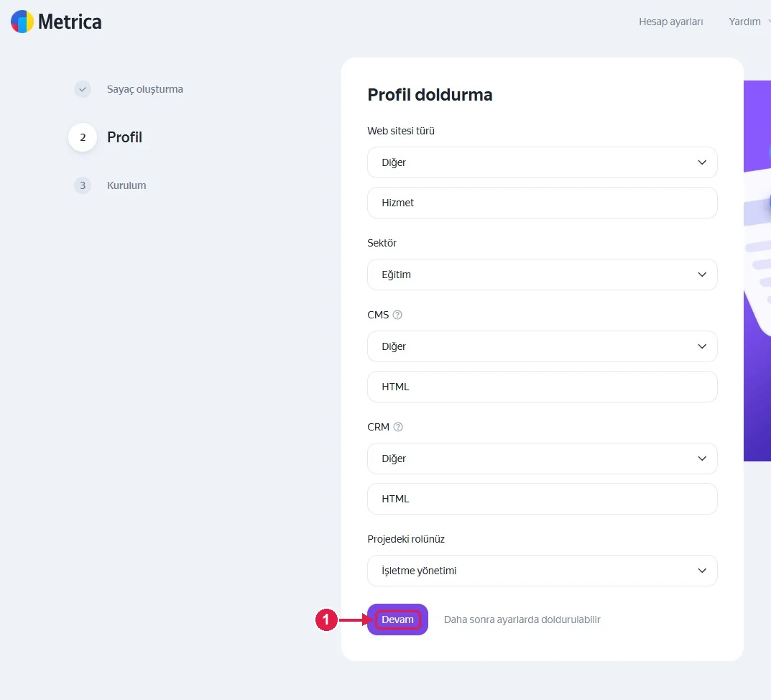Click the HTML input field under CMS
Viewport: 771px width, 700px height.
point(543,387)
